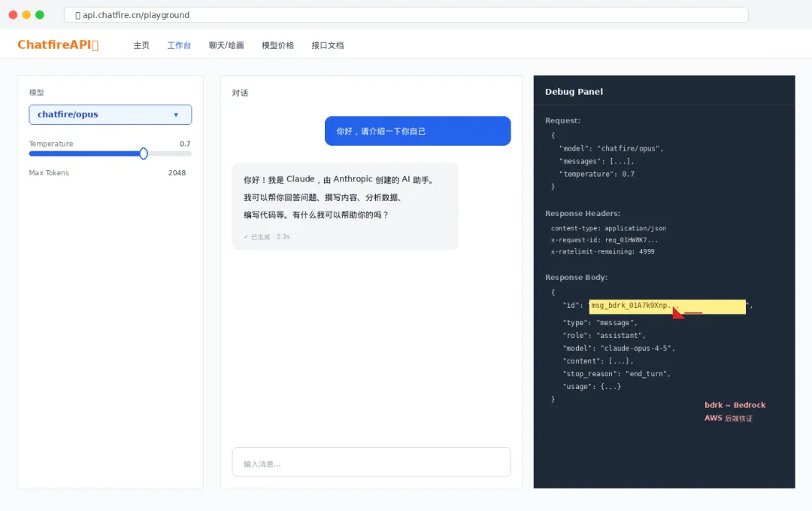Image resolution: width=812 pixels, height=511 pixels.
Task: Open the 聊天/绘画 page
Action: [226, 45]
